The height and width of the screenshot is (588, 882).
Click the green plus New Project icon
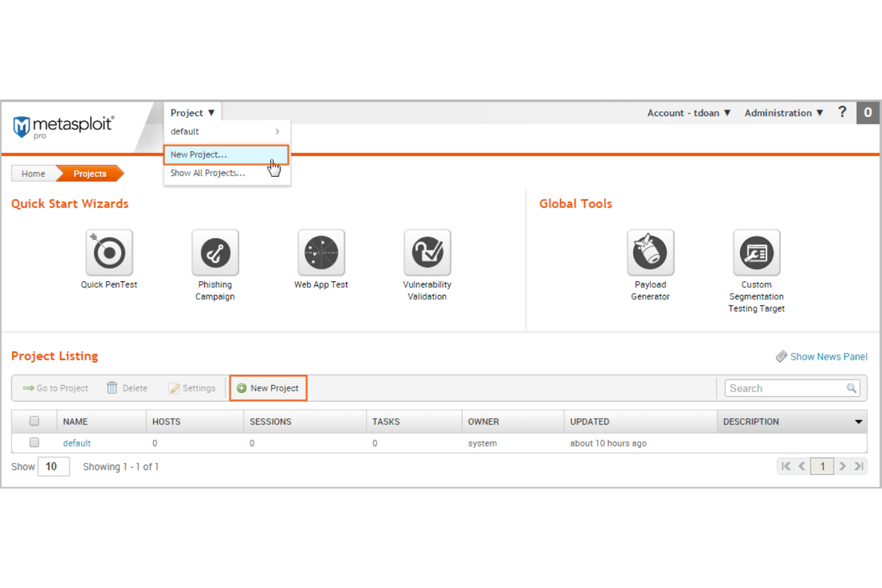(x=241, y=388)
